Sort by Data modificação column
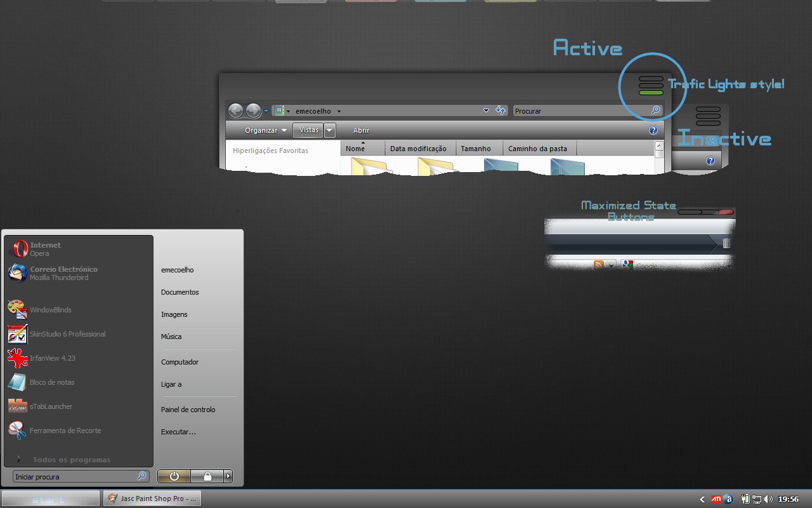 point(421,148)
